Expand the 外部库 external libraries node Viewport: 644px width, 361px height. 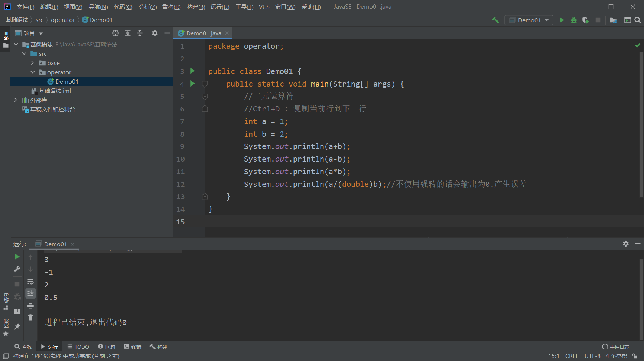pyautogui.click(x=16, y=100)
